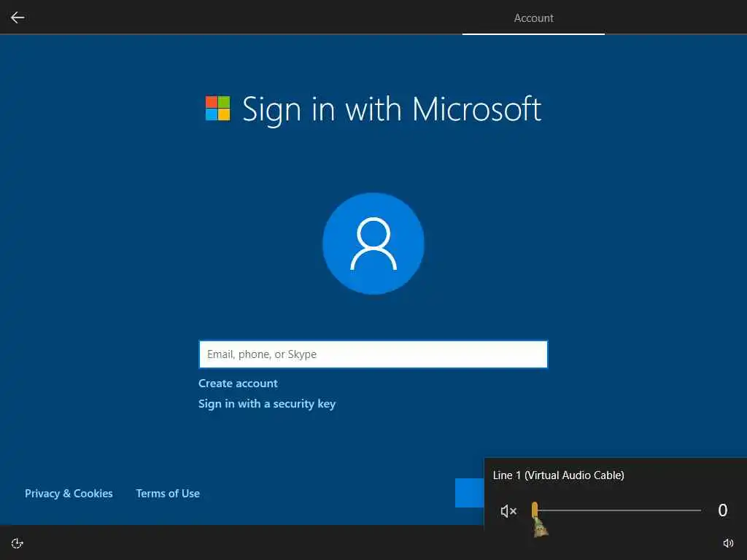747x560 pixels.
Task: Focus the Email, phone, or Skype field
Action: point(373,354)
